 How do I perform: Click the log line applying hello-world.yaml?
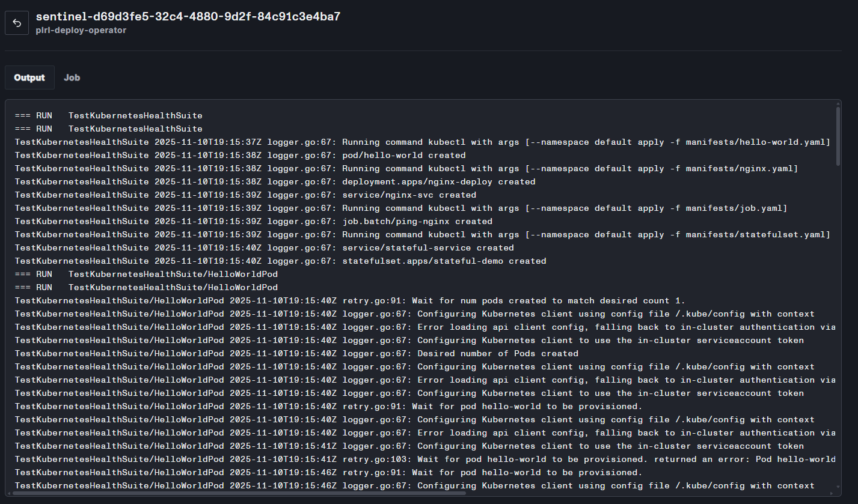pyautogui.click(x=422, y=142)
